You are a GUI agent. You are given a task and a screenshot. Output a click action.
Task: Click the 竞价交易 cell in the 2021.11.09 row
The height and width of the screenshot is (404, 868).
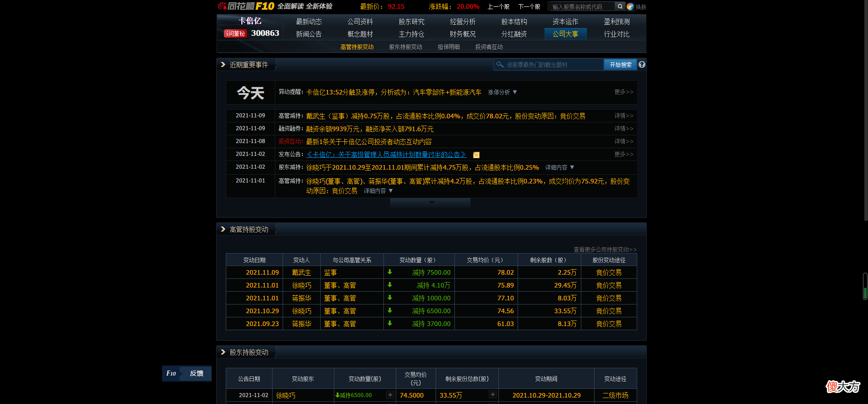609,272
